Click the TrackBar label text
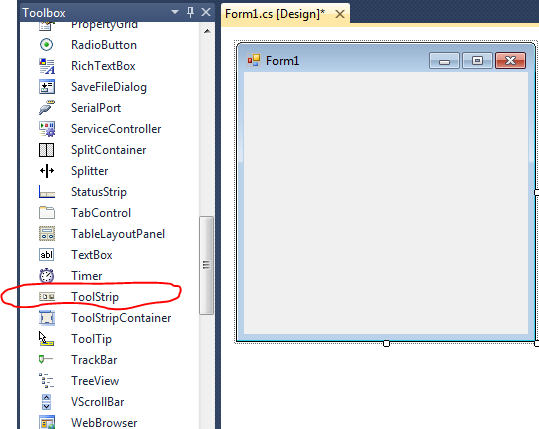The width and height of the screenshot is (539, 429). pyautogui.click(x=94, y=360)
